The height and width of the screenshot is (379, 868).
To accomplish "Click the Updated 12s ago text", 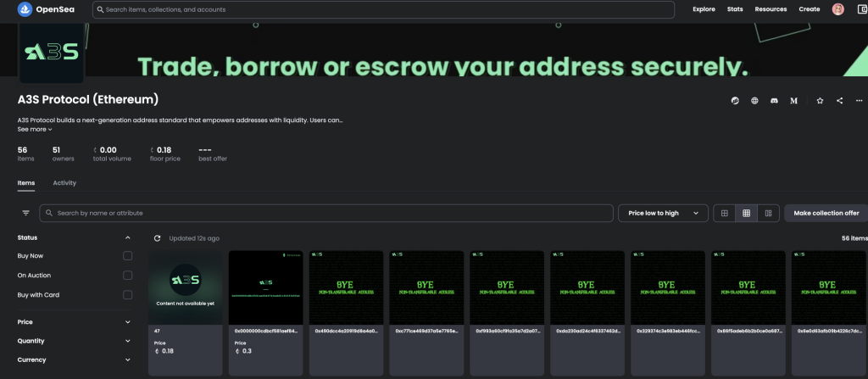I will (x=194, y=238).
